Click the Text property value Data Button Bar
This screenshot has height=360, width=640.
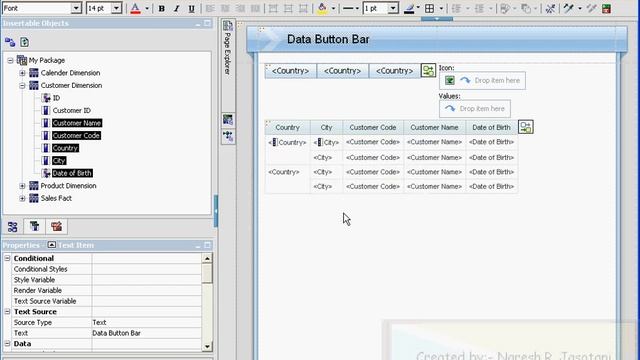pos(147,333)
